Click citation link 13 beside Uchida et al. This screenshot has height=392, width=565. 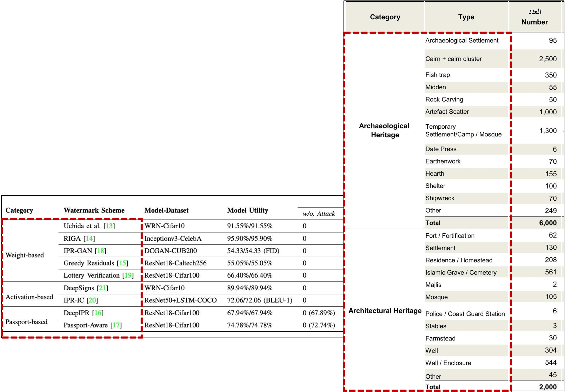click(x=109, y=226)
